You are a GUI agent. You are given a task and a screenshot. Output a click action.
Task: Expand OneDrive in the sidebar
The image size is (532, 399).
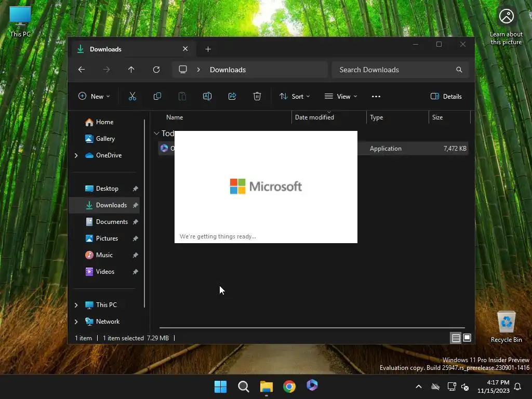[76, 155]
